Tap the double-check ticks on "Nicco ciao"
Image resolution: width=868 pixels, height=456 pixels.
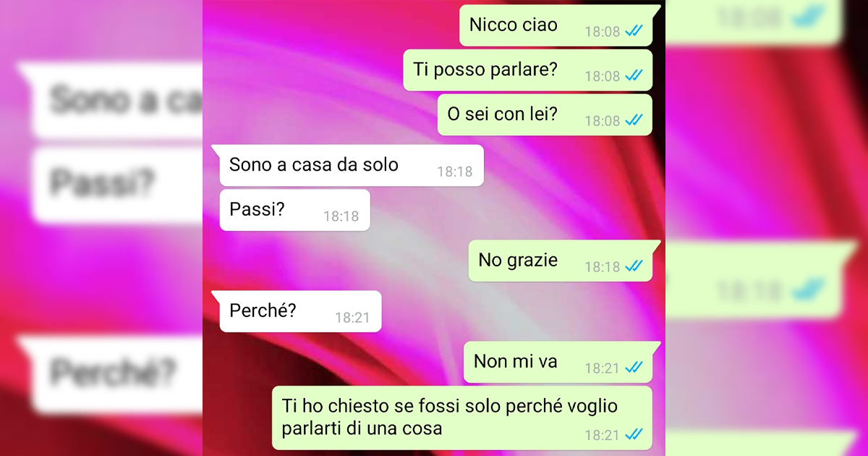pyautogui.click(x=634, y=31)
